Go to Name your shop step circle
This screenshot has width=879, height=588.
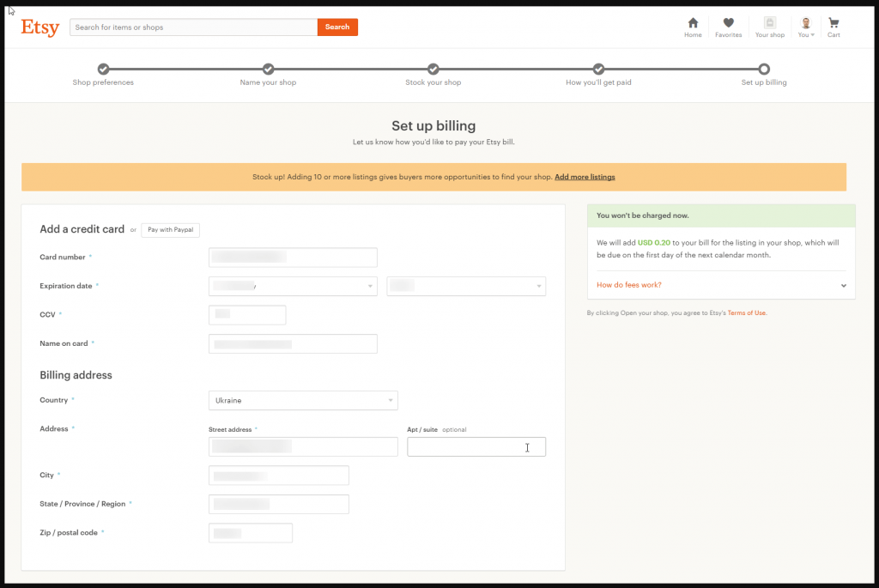(268, 69)
